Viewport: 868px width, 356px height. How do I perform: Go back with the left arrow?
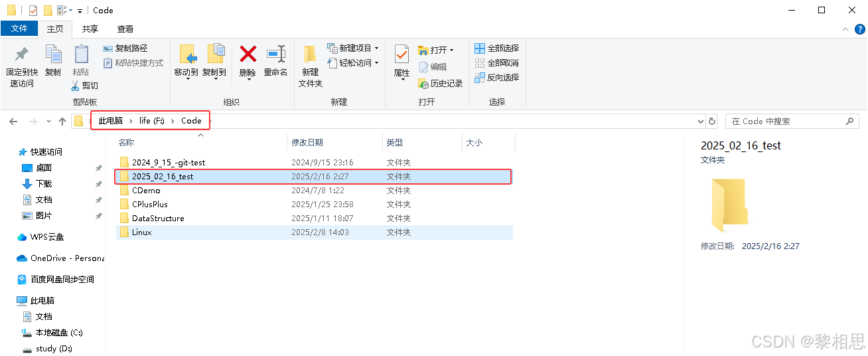point(13,121)
